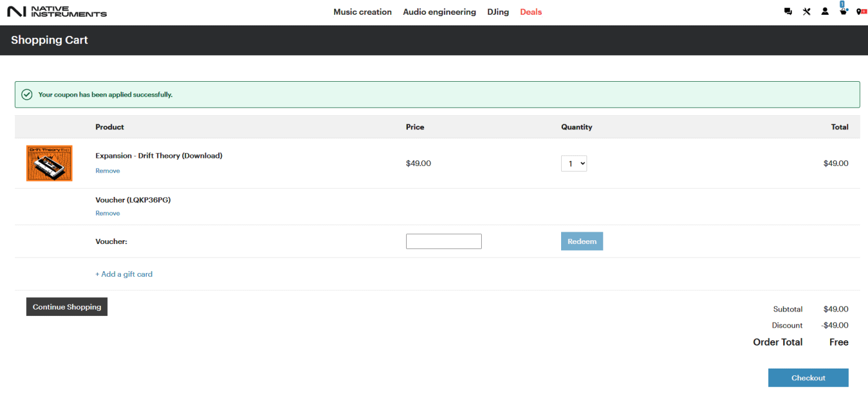Focus the voucher code input field

coord(444,242)
